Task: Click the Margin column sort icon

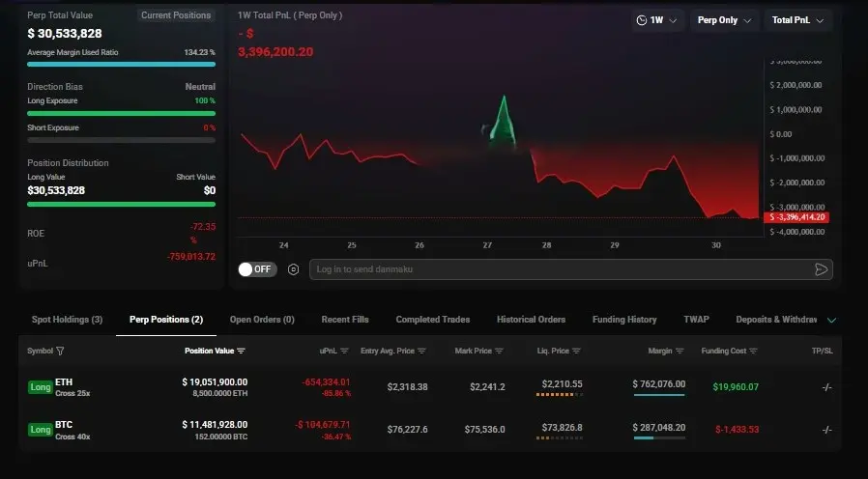Action: [680, 352]
